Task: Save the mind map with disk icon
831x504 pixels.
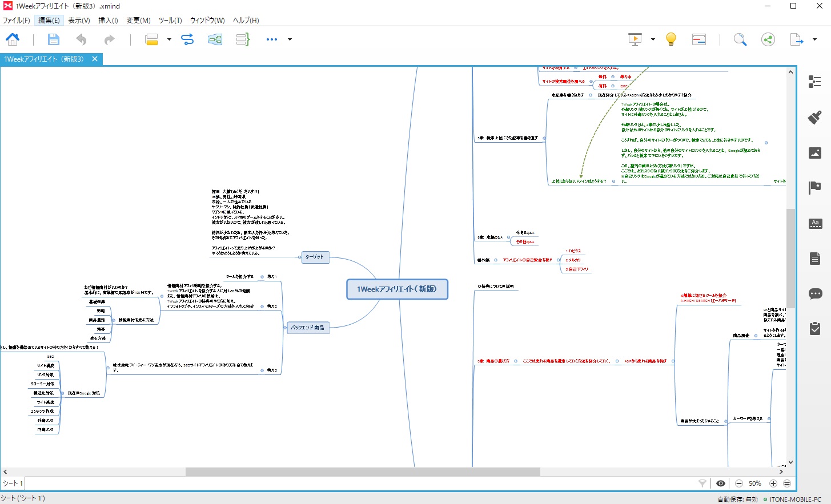Action: point(53,39)
